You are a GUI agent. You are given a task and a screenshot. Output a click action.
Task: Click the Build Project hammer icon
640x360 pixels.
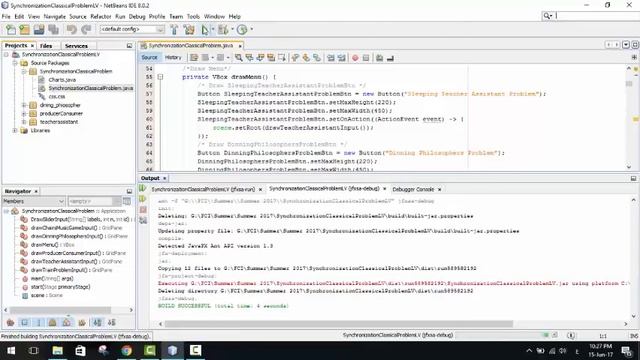[x=174, y=29]
